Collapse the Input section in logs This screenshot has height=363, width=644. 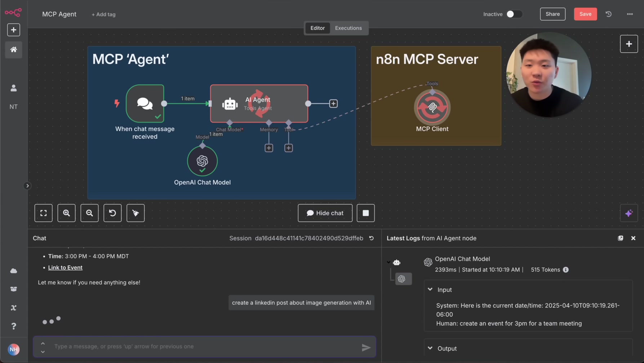(x=430, y=289)
